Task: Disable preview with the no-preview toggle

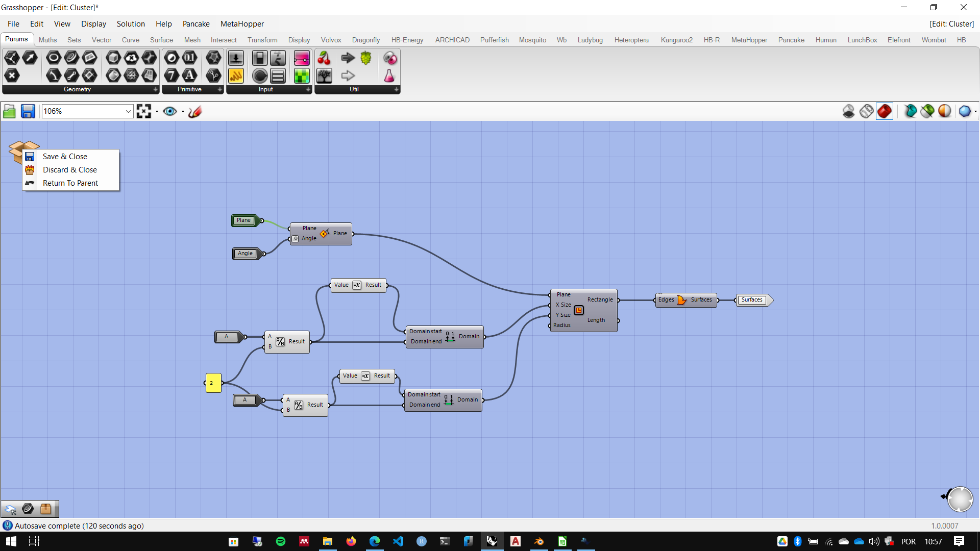Action: pos(848,111)
